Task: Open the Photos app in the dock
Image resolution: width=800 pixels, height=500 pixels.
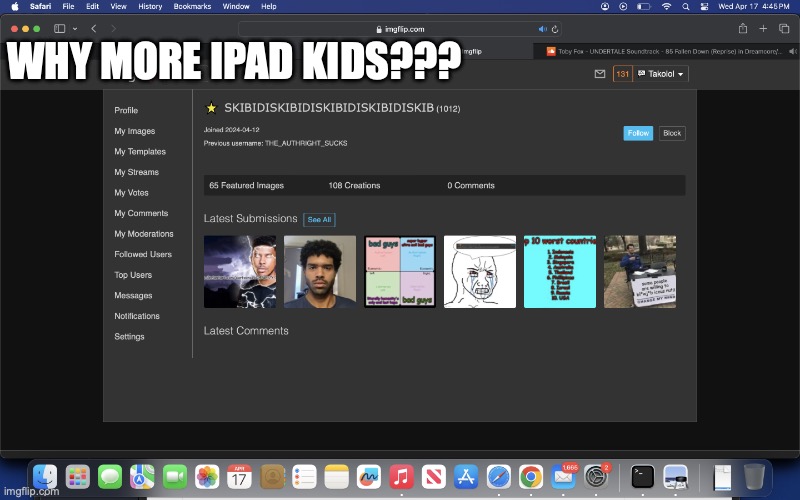Action: [x=207, y=477]
